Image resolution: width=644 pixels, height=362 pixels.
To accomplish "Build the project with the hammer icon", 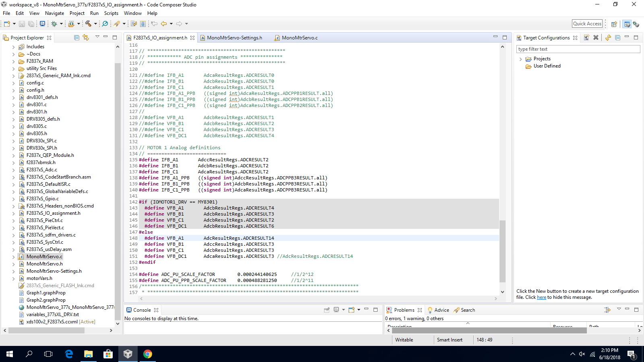I will point(88,24).
